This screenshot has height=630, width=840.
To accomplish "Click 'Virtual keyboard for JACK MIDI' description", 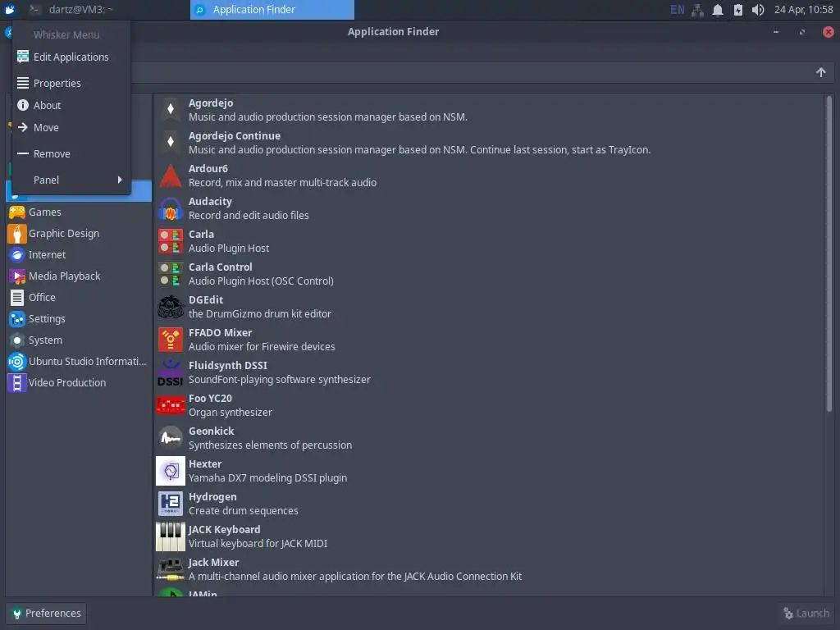I will point(258,544).
